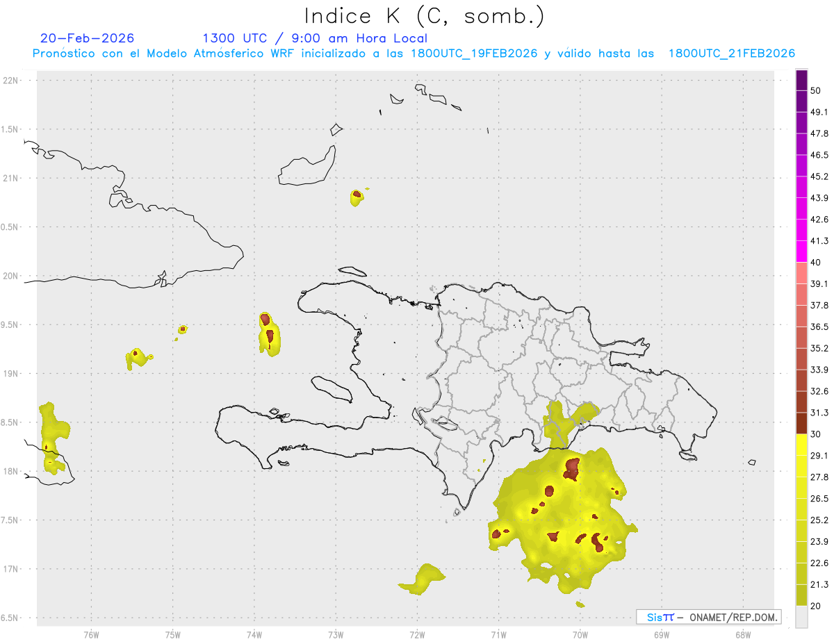Click the 'Indice K (C, somb.)' map title

pos(425,16)
